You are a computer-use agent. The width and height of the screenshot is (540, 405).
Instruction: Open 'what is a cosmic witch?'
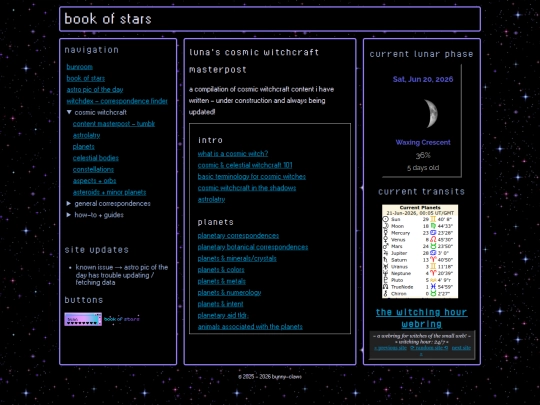point(233,154)
